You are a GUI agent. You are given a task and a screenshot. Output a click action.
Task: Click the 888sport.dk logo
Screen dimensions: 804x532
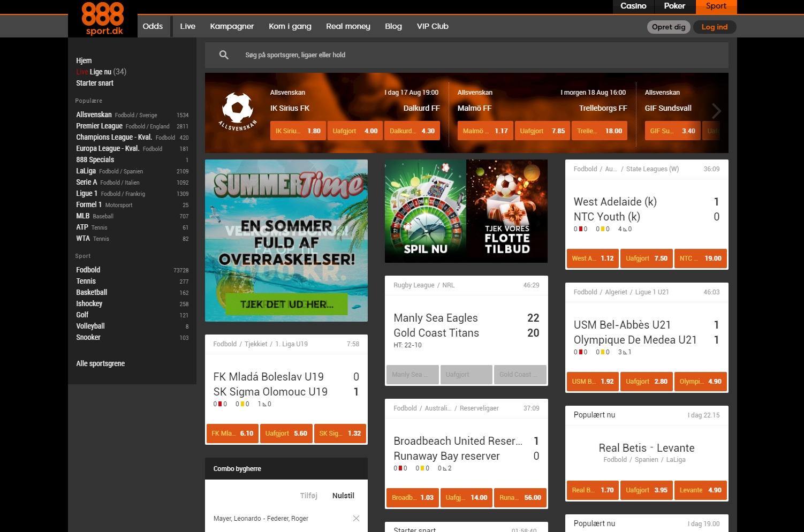click(x=102, y=18)
